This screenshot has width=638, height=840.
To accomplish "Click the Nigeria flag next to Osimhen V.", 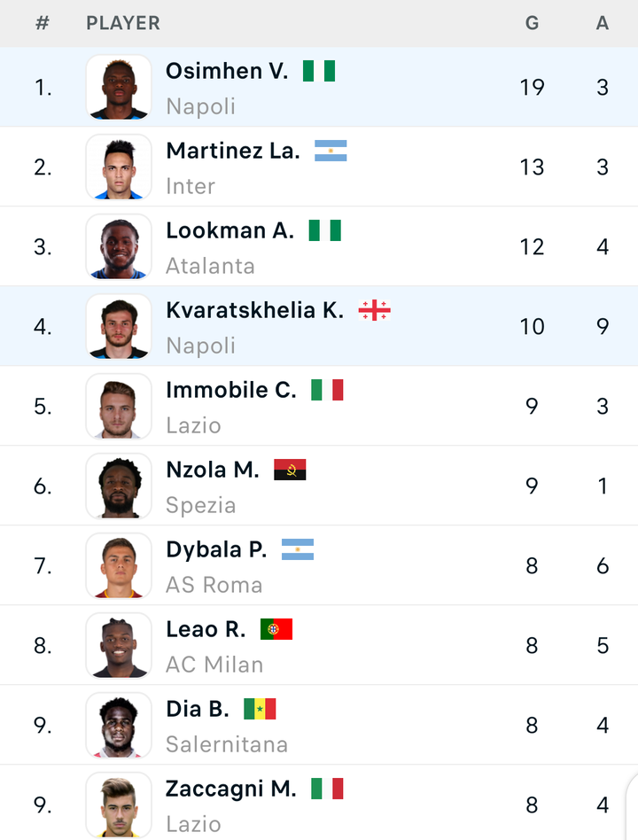I will tap(319, 71).
